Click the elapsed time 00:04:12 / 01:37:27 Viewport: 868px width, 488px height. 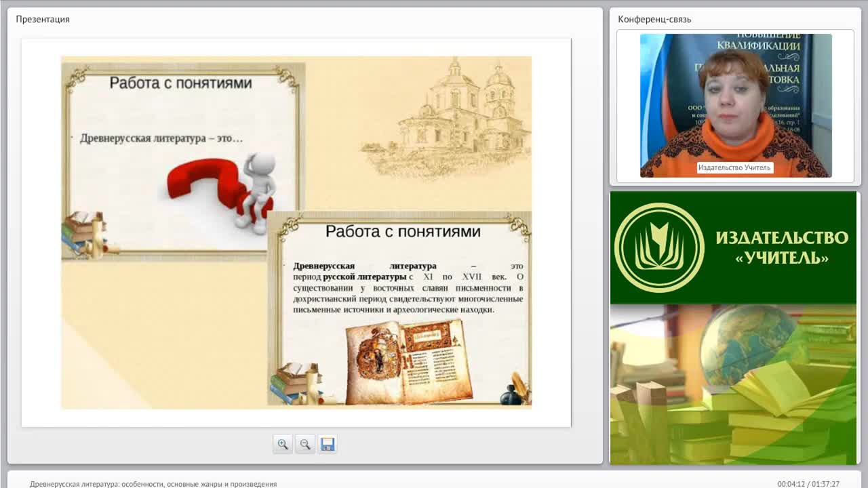click(x=808, y=484)
